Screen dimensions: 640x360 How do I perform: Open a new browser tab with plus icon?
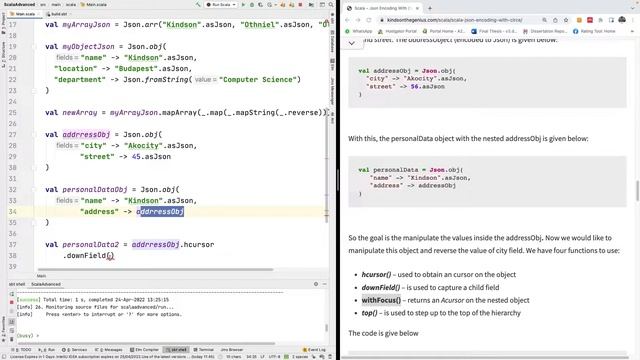pyautogui.click(x=430, y=8)
